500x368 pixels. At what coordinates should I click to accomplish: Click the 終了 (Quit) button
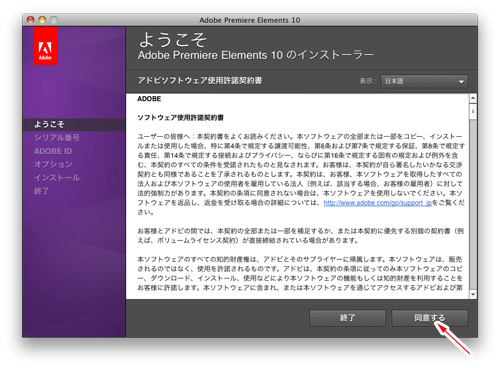[x=347, y=318]
